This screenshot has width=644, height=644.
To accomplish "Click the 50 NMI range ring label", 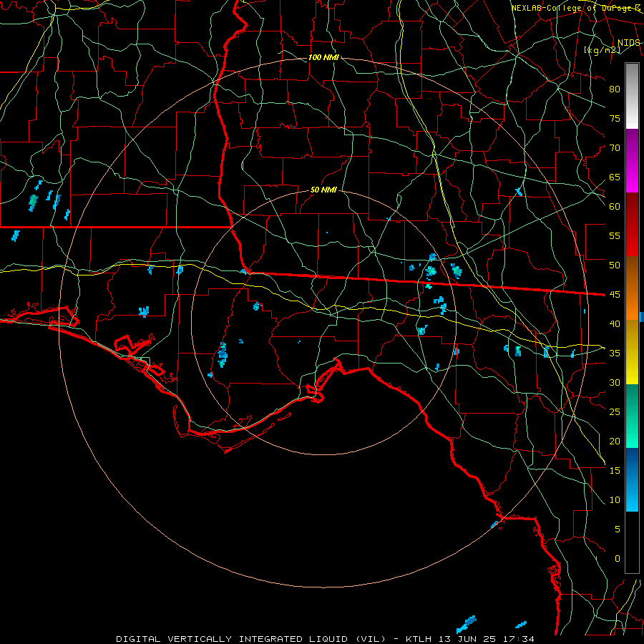I will click(323, 190).
